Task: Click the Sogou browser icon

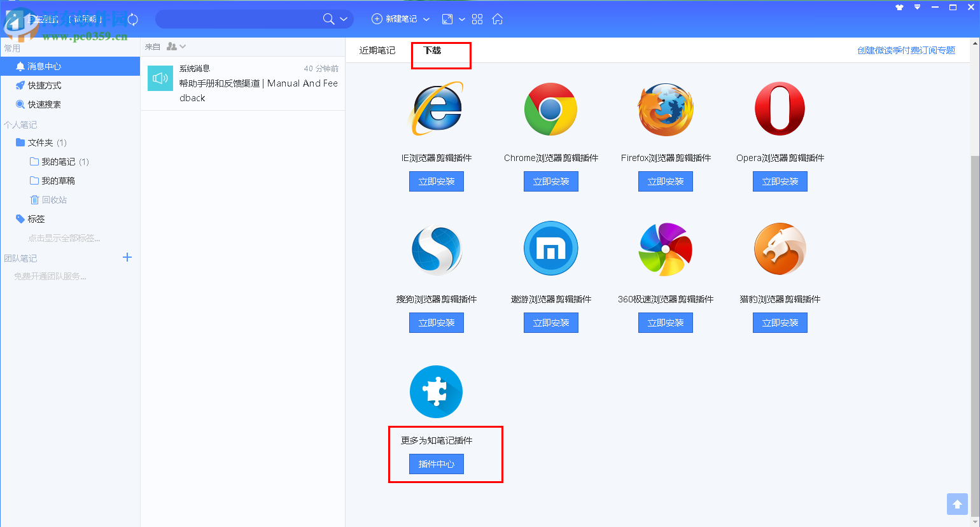Action: pyautogui.click(x=437, y=249)
